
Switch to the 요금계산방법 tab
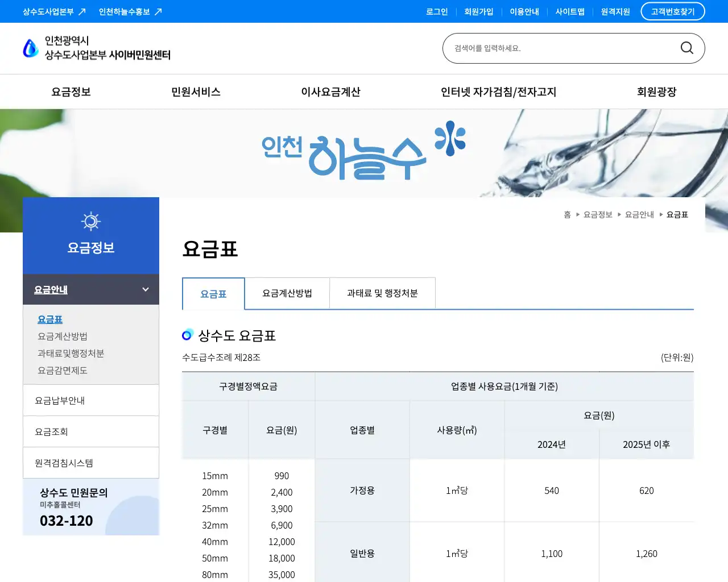(287, 293)
